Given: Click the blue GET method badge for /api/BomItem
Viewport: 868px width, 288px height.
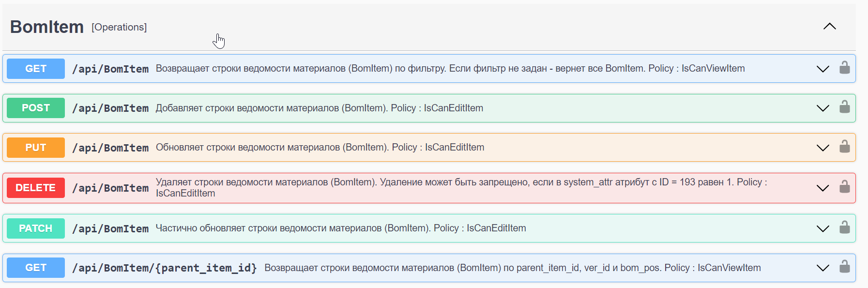Looking at the screenshot, I should pos(36,69).
